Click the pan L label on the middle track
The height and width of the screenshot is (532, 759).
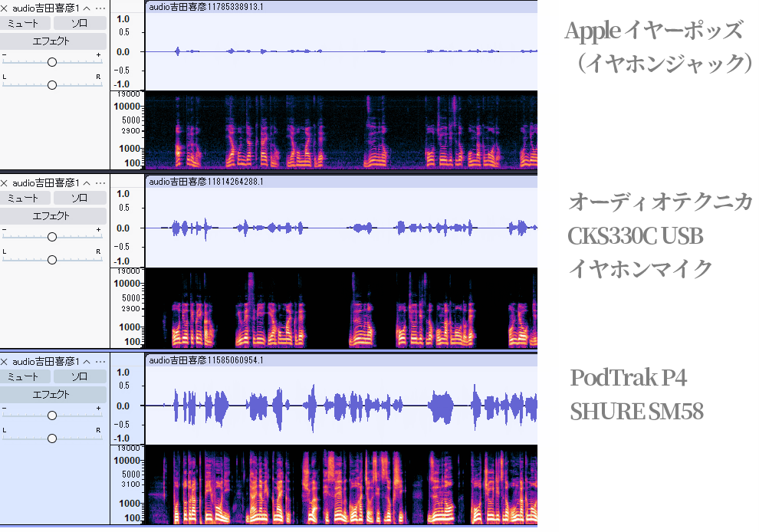click(5, 251)
